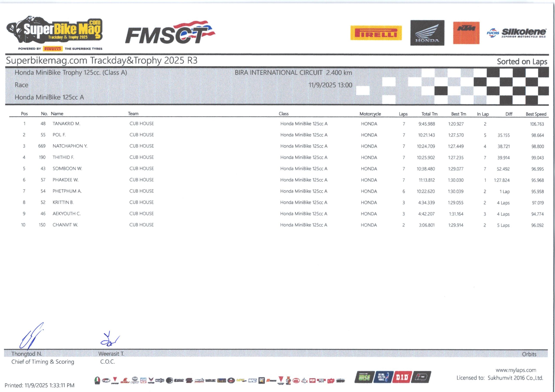Click the yellow Pirelli sponsor logo

pyautogui.click(x=376, y=33)
